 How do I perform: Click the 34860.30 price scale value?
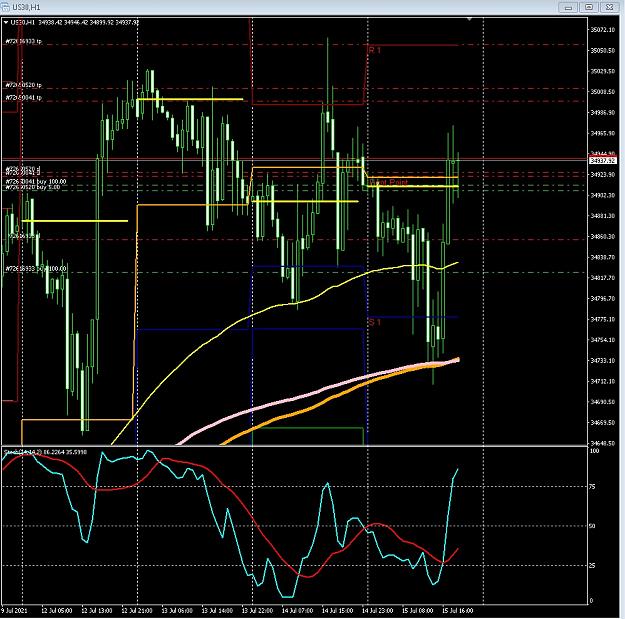602,236
